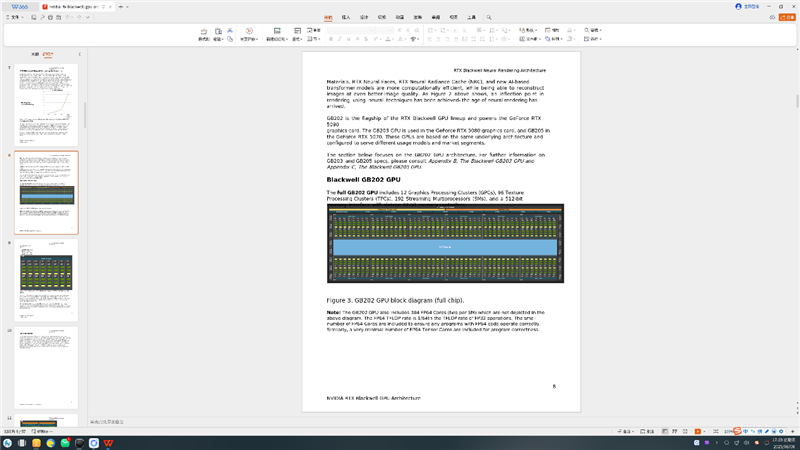800x450 pixels.
Task: Select the 幻灯片 (Slides) panel tab
Action: [x=47, y=54]
